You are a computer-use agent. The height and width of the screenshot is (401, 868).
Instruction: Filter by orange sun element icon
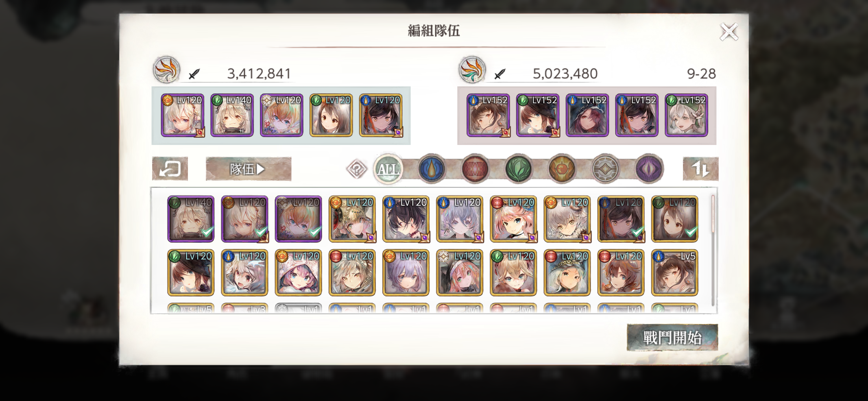coord(562,169)
